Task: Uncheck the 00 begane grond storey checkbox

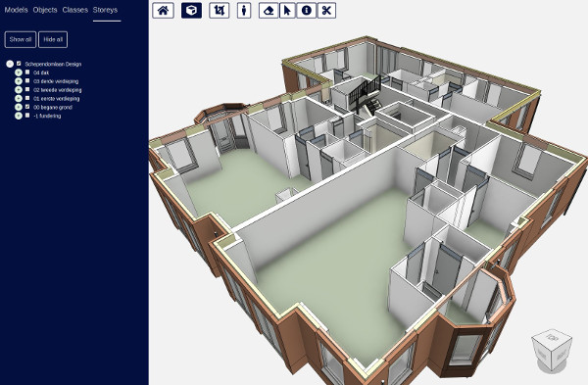Action: pyautogui.click(x=27, y=107)
